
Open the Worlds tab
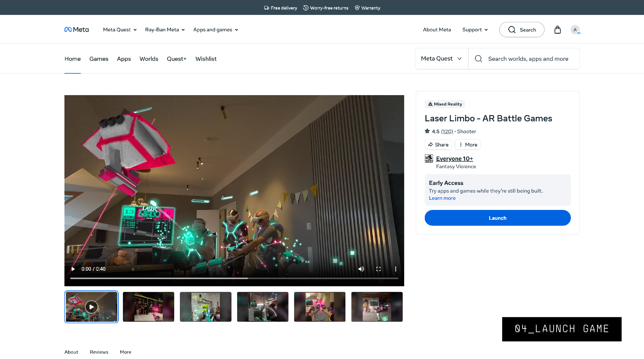(x=149, y=59)
